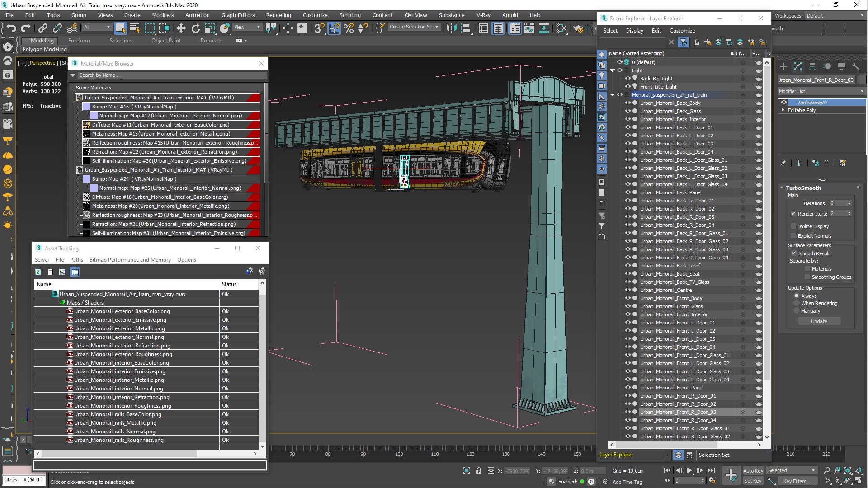Choose the Select and Rotate tool
The width and height of the screenshot is (868, 488).
pos(195,28)
